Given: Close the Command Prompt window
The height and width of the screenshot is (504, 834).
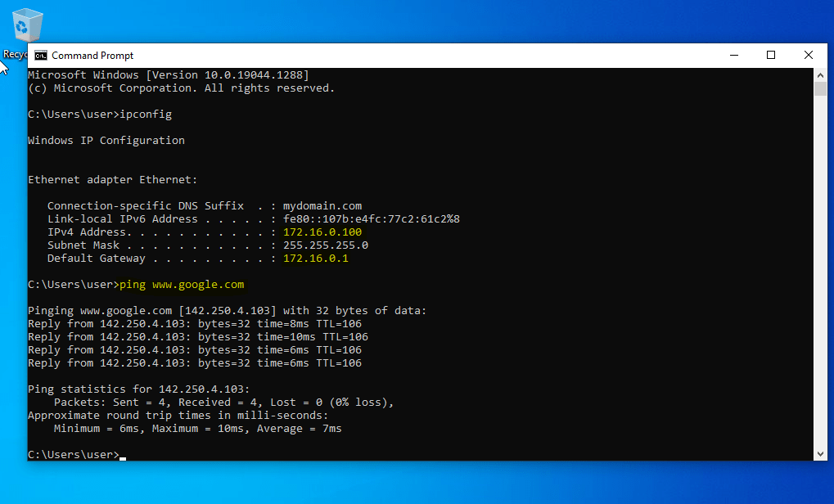Looking at the screenshot, I should pyautogui.click(x=809, y=56).
